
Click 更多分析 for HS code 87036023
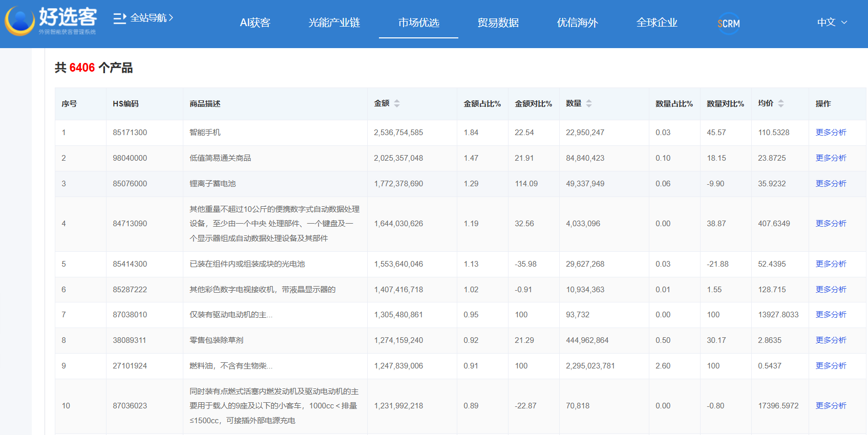click(x=831, y=406)
